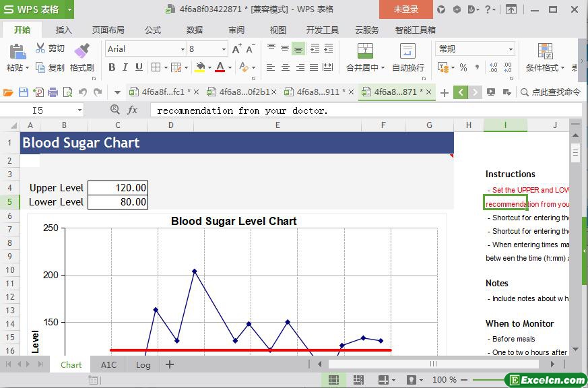Center text horizontally

click(286, 67)
